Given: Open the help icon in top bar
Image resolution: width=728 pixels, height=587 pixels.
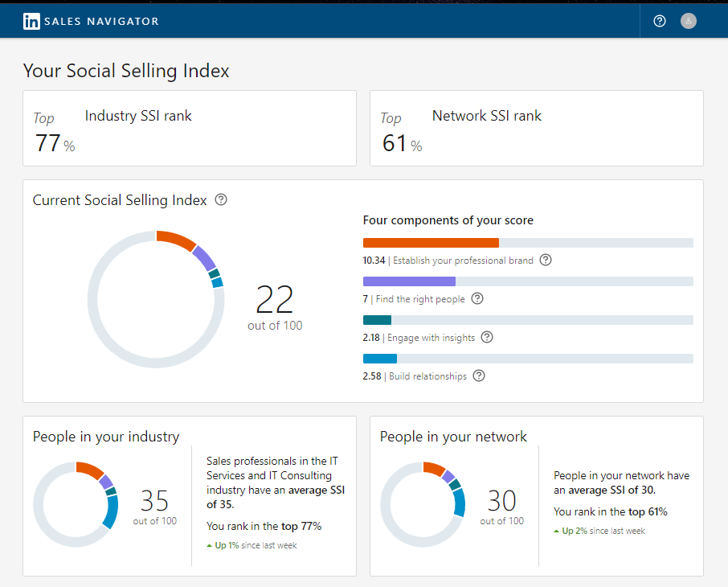Looking at the screenshot, I should point(659,21).
